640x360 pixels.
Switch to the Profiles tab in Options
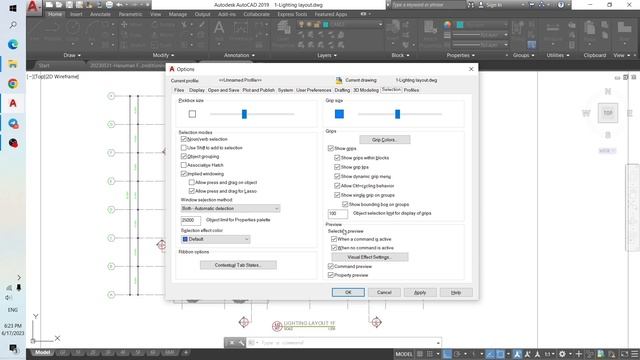(411, 90)
